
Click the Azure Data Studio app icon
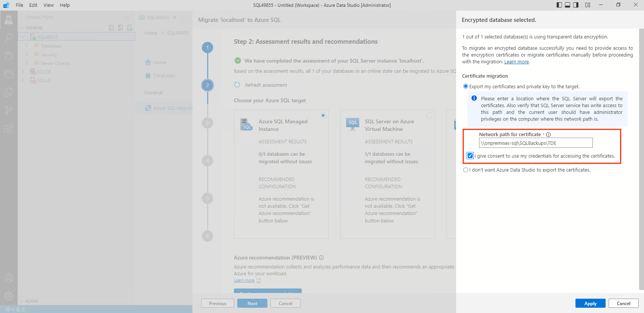click(6, 5)
